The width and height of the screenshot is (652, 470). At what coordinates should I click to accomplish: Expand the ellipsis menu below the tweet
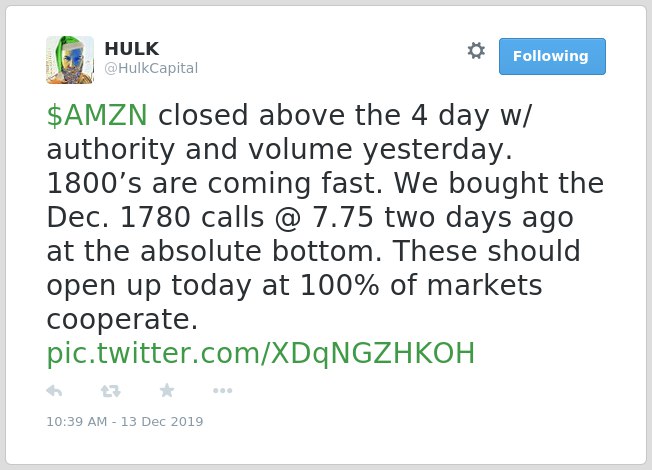tap(222, 391)
